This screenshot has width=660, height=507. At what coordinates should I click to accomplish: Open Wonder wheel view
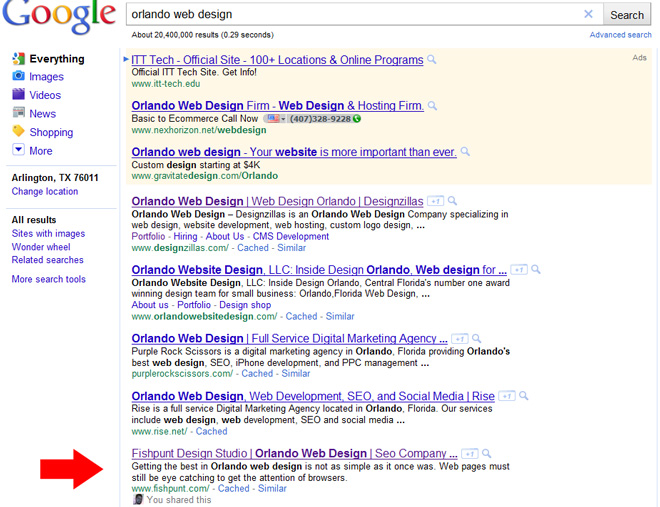pyautogui.click(x=41, y=247)
